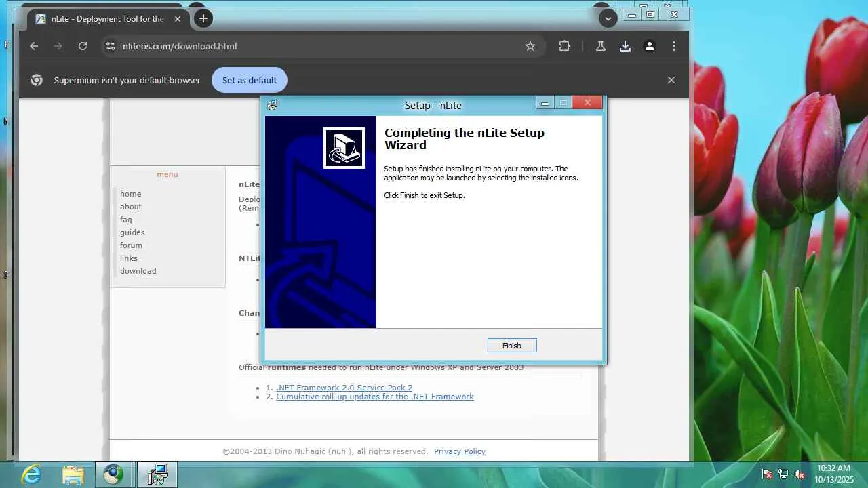Viewport: 868px width, 488px height.
Task: Open File Explorer from the taskbar
Action: [73, 474]
